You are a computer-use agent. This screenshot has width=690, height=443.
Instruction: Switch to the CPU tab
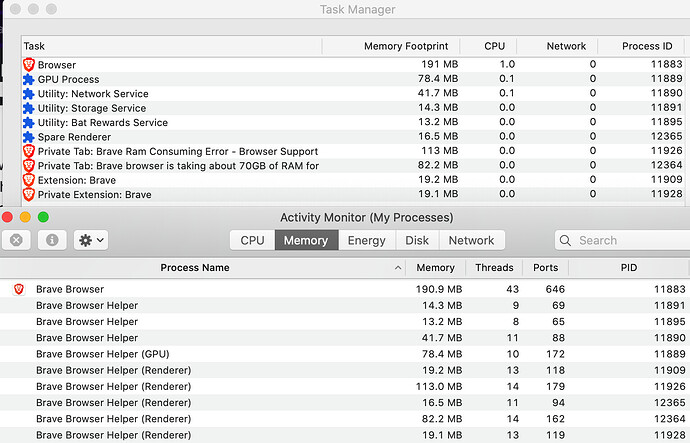(x=253, y=240)
